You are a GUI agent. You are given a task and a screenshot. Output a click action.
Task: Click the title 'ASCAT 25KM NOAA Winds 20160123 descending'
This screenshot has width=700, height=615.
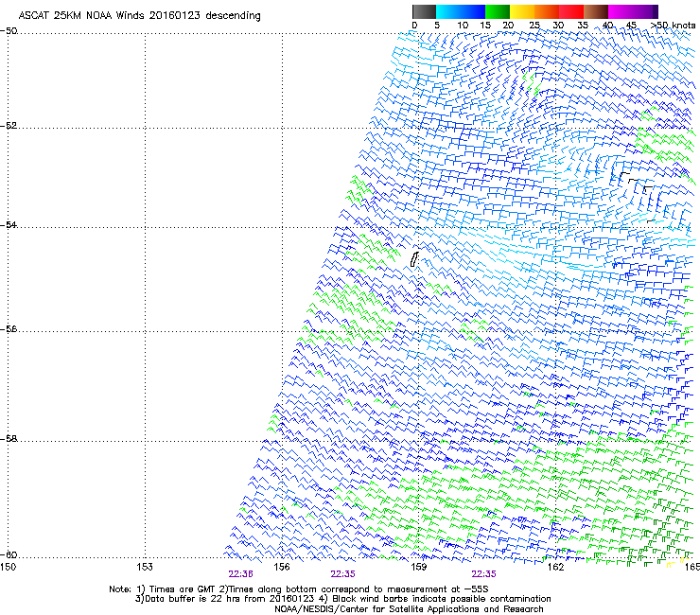(139, 15)
